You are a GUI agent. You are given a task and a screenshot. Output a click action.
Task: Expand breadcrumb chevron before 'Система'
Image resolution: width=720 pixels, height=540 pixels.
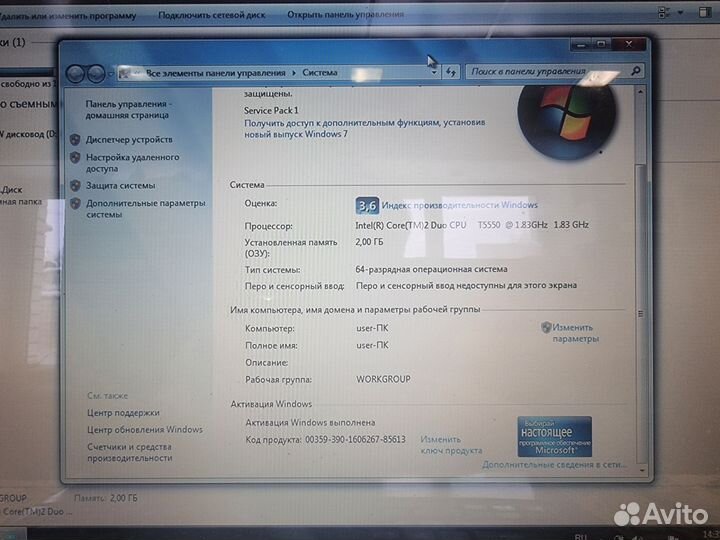pyautogui.click(x=294, y=73)
